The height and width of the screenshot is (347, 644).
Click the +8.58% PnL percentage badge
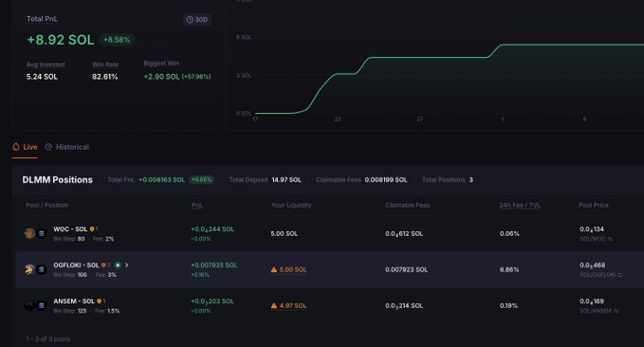pos(117,40)
